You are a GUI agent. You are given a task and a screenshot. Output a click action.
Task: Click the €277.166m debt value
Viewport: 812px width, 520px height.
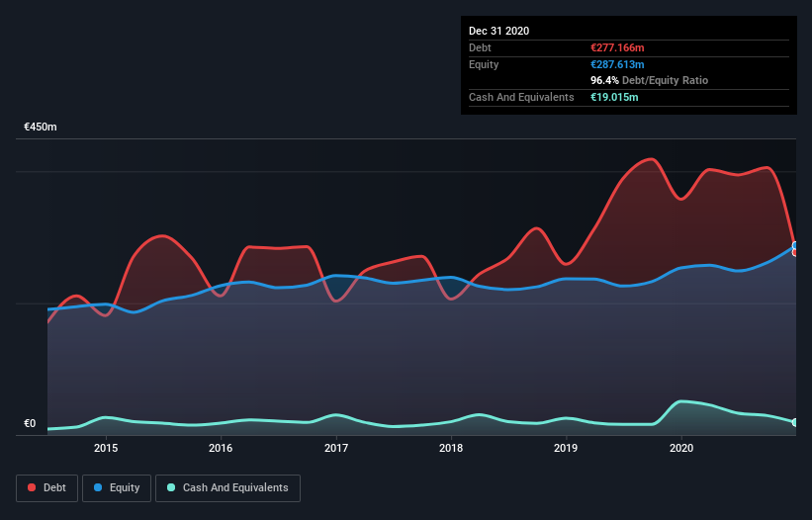pyautogui.click(x=617, y=47)
